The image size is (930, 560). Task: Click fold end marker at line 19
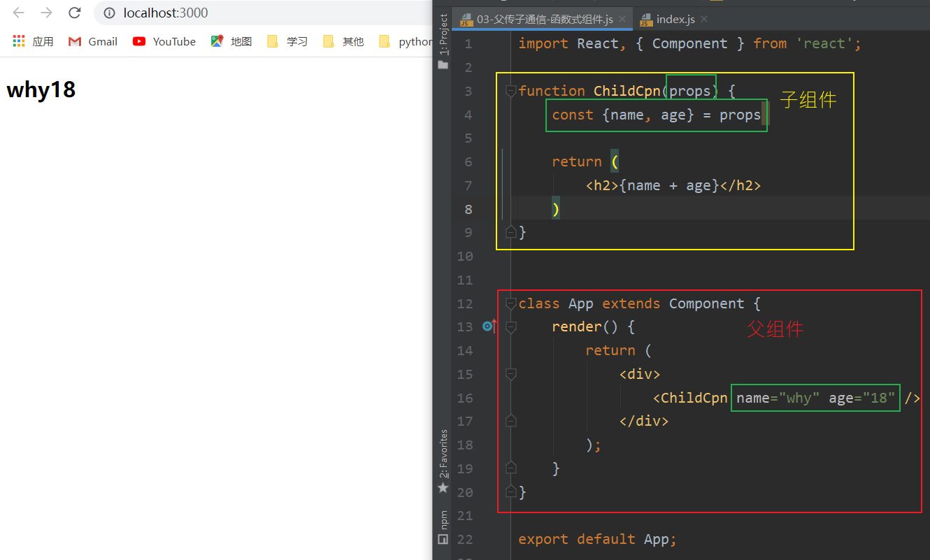tap(510, 468)
